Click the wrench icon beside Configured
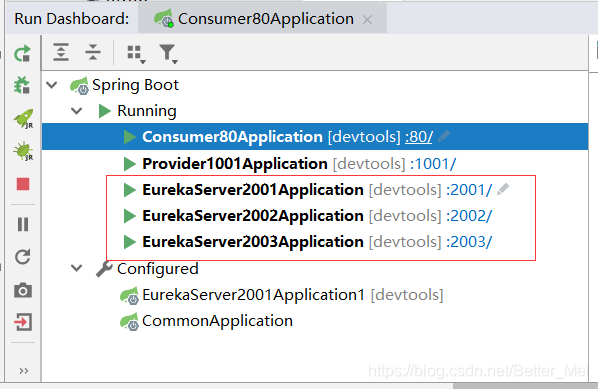Image resolution: width=598 pixels, height=389 pixels. pos(104,269)
